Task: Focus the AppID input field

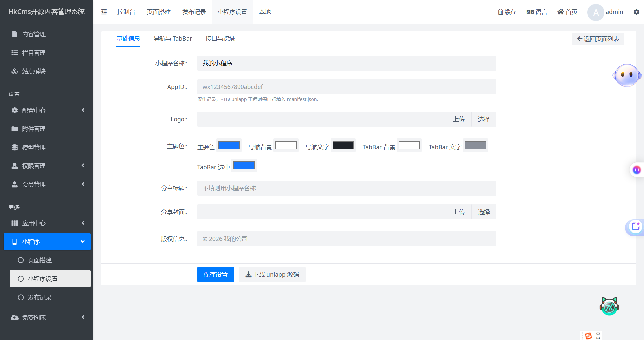Action: coord(347,87)
